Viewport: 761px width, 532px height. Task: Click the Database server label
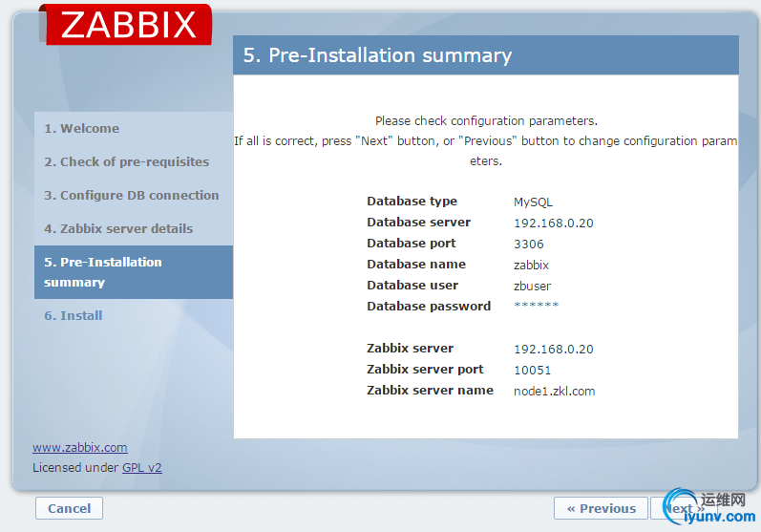coord(419,222)
